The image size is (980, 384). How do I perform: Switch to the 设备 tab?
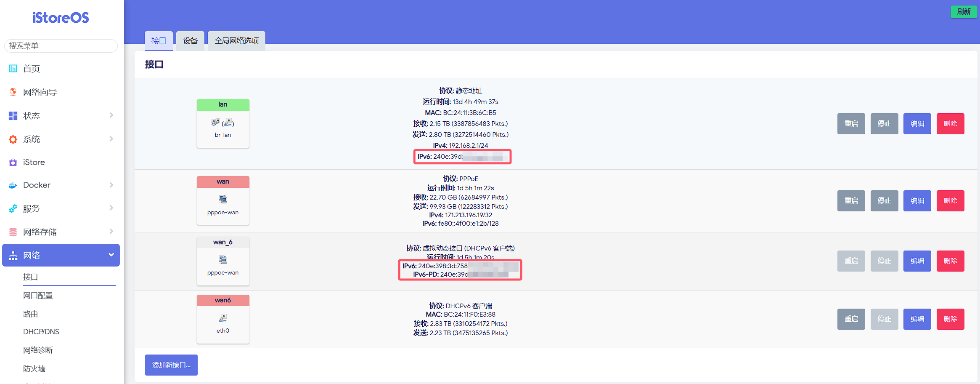[x=190, y=41]
